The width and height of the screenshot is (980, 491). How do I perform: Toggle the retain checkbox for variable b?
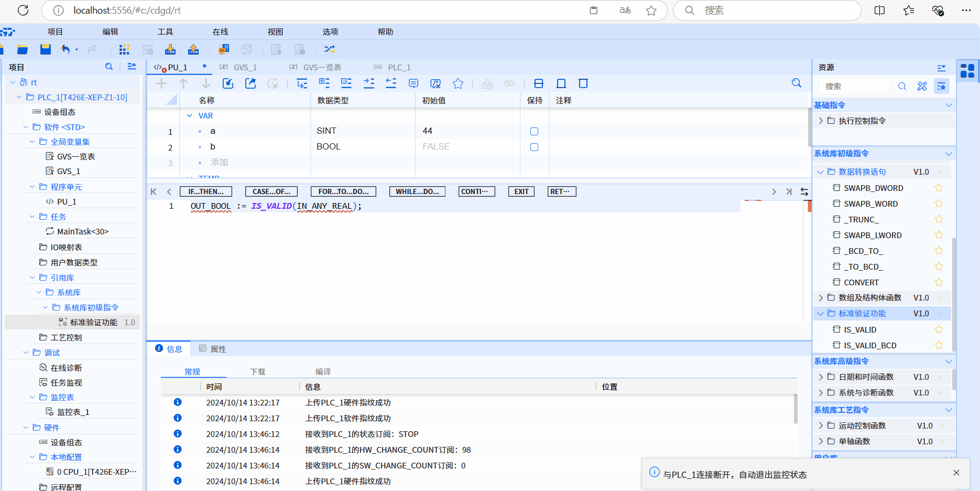click(534, 147)
